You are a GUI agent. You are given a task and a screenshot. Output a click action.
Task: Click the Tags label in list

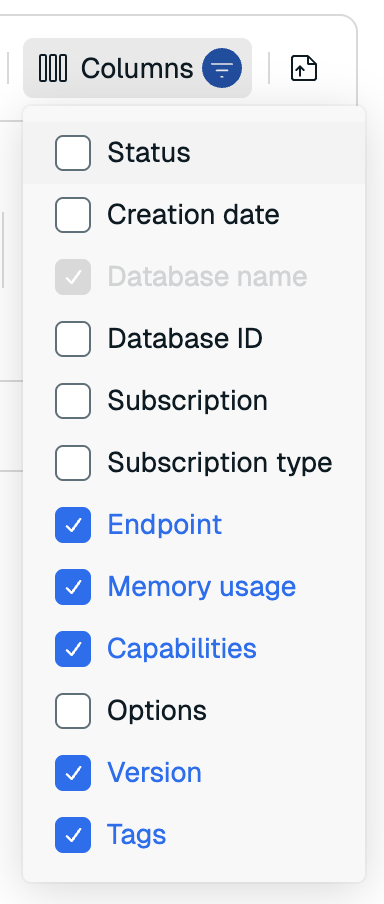137,835
